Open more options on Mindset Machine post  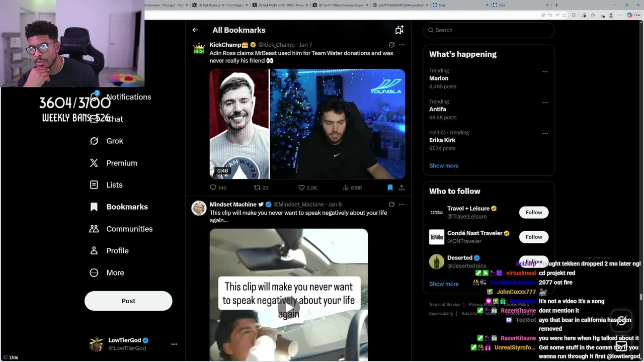[x=401, y=205]
